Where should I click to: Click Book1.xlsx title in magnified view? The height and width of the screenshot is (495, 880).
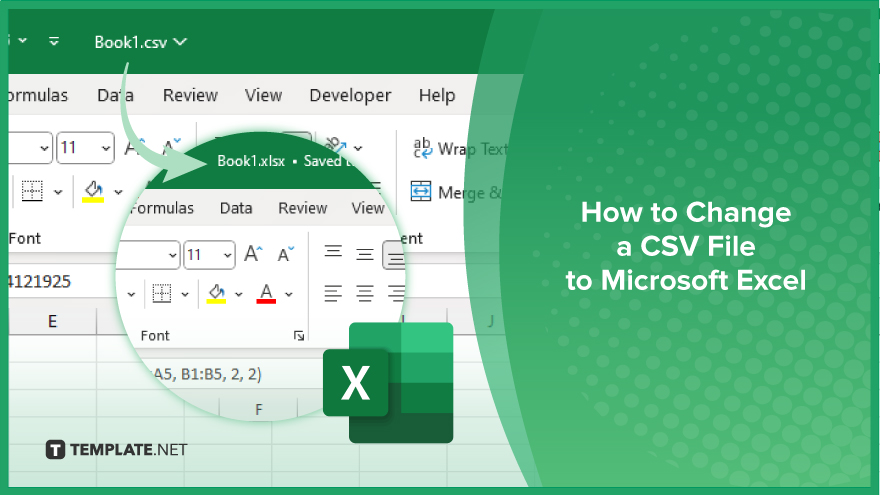coord(251,161)
